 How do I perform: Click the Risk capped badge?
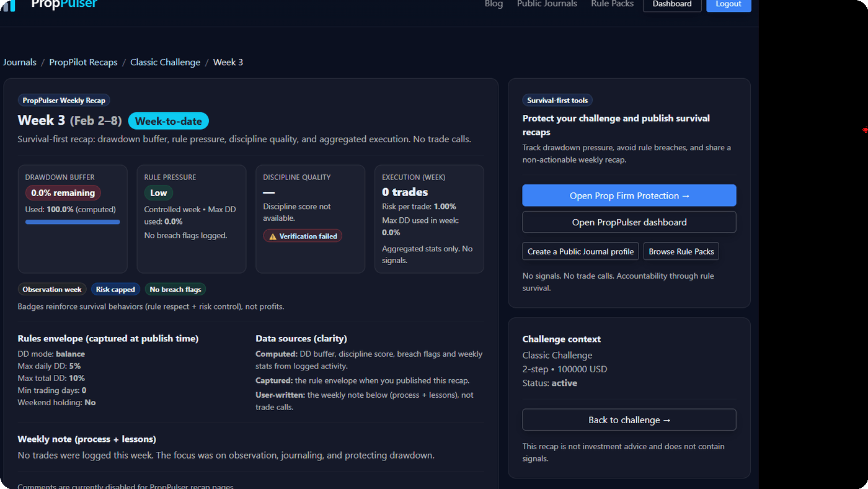pyautogui.click(x=115, y=289)
